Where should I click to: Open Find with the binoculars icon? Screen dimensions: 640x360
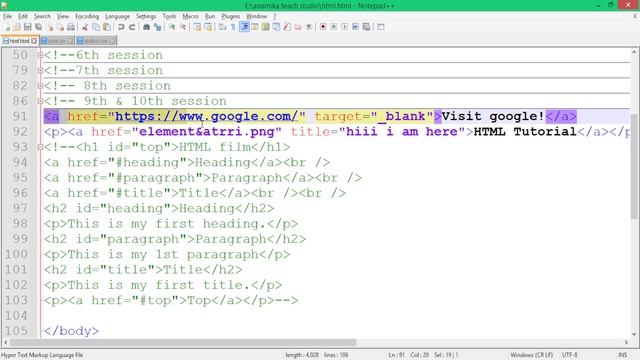[146, 27]
